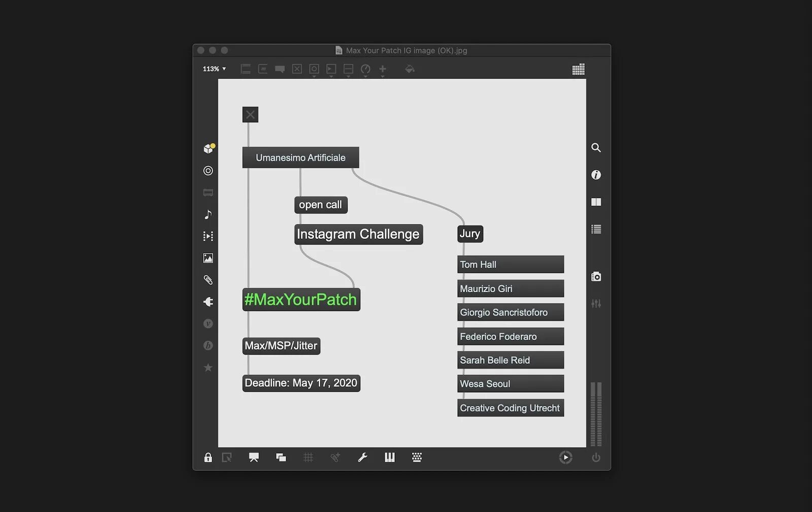Click the Maurizio Giri message box
The height and width of the screenshot is (512, 812).
[511, 289]
